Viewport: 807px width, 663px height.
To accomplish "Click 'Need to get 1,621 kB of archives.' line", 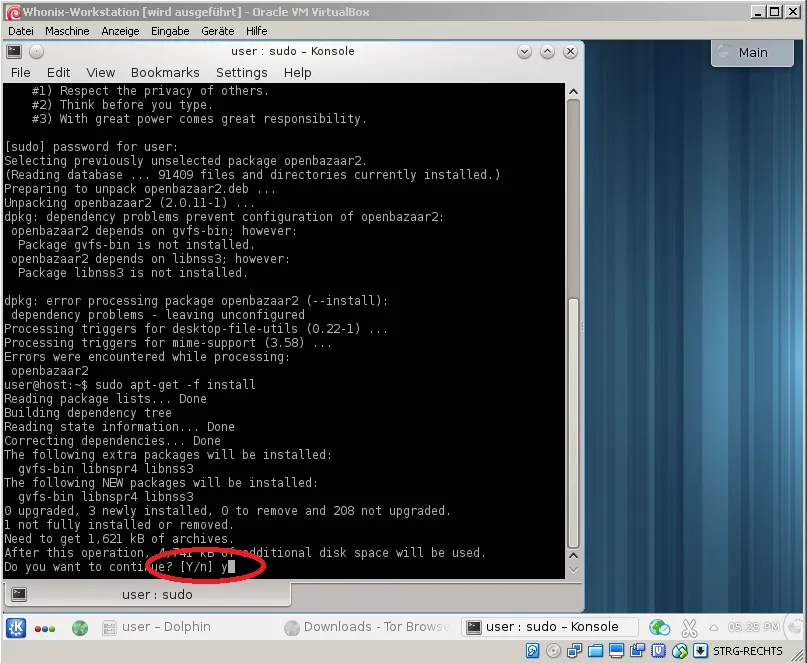I will point(119,539).
